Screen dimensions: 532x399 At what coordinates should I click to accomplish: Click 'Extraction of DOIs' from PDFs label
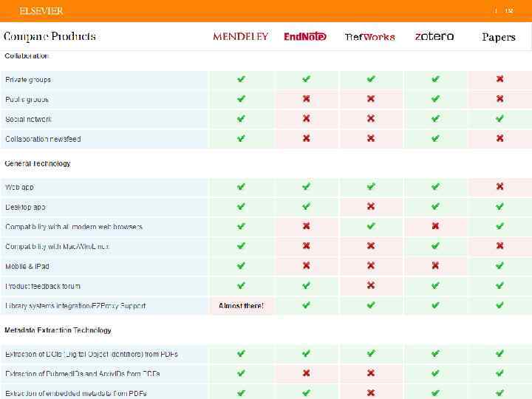click(x=92, y=354)
